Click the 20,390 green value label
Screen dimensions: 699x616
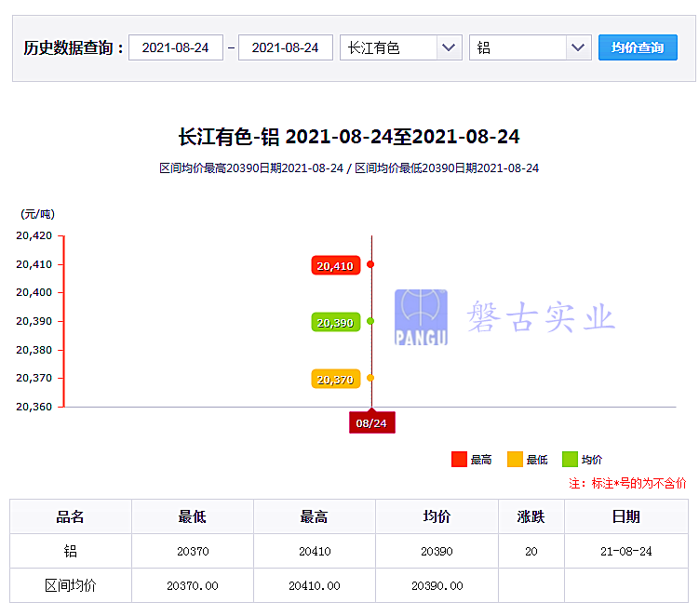tap(335, 322)
